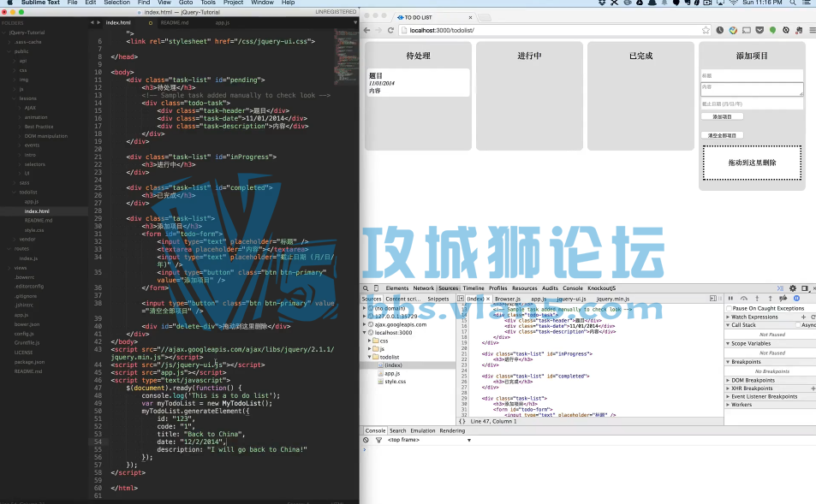
Task: Open macOS Spotlight search icon
Action: coord(793,3)
